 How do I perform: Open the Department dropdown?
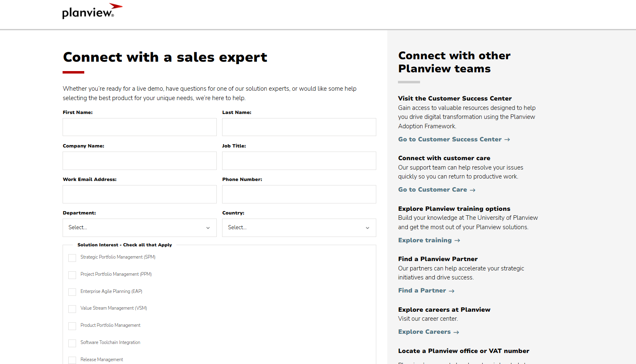click(x=139, y=228)
